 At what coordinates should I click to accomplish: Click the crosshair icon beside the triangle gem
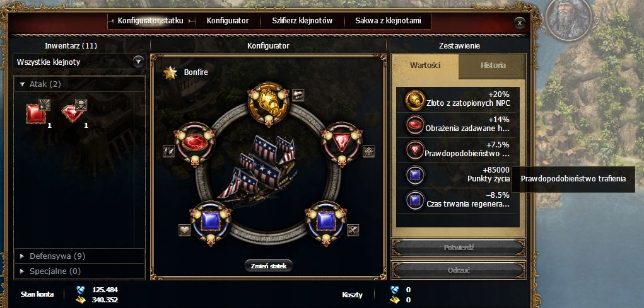click(x=369, y=151)
